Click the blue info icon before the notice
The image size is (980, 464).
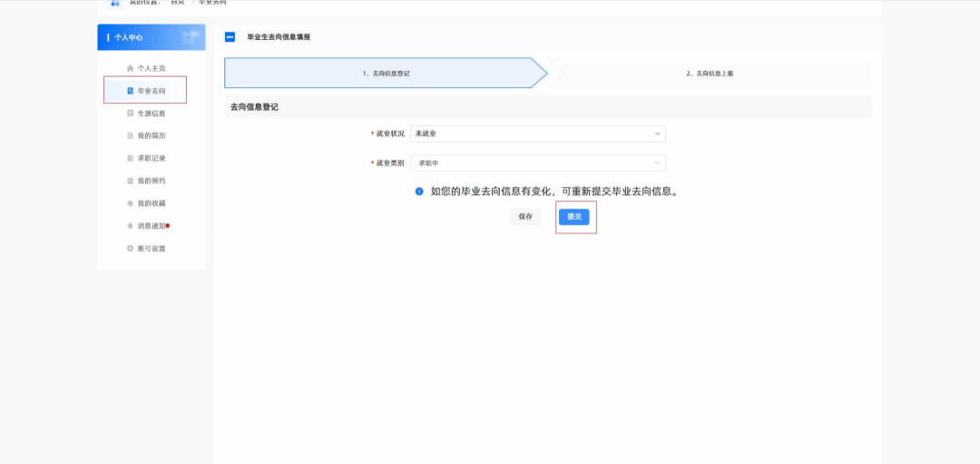[419, 192]
